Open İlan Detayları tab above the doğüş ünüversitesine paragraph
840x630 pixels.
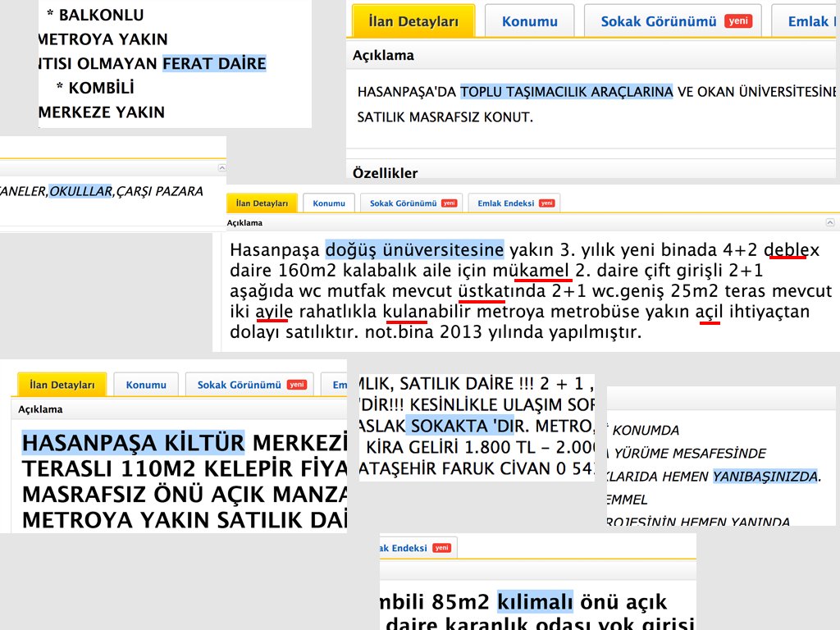click(x=262, y=203)
